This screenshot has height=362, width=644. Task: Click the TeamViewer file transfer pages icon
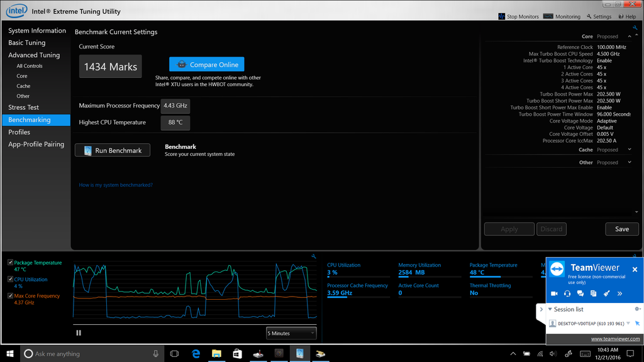tap(594, 293)
